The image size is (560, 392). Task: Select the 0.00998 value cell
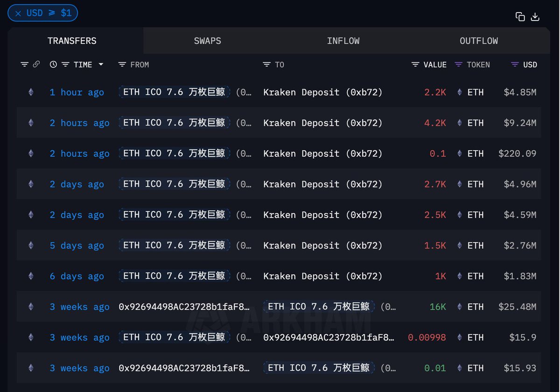coord(427,337)
